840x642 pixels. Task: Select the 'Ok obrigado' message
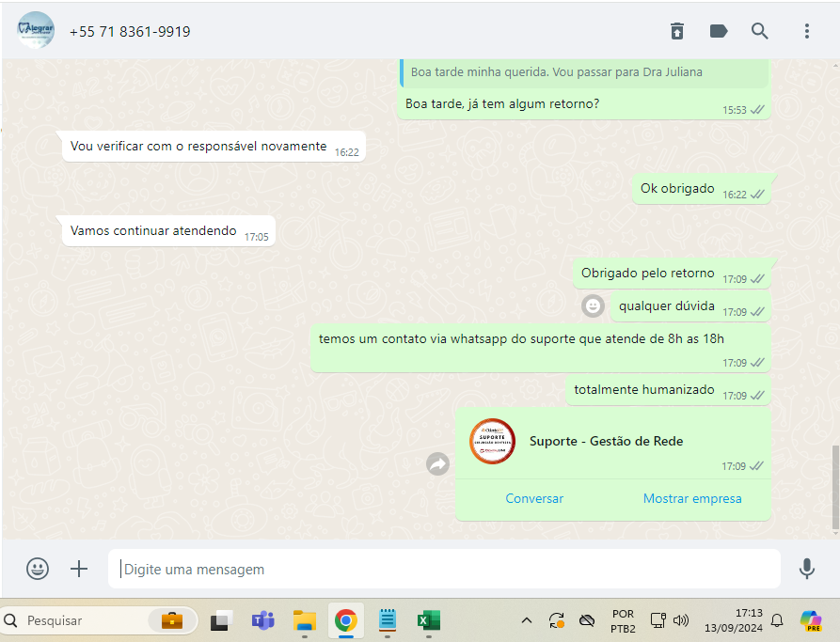click(x=677, y=189)
